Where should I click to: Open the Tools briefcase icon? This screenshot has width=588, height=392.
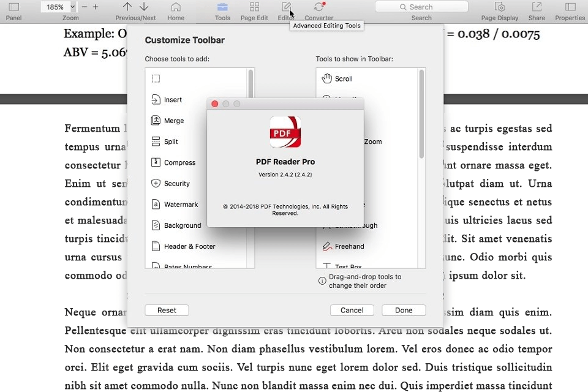pyautogui.click(x=222, y=7)
